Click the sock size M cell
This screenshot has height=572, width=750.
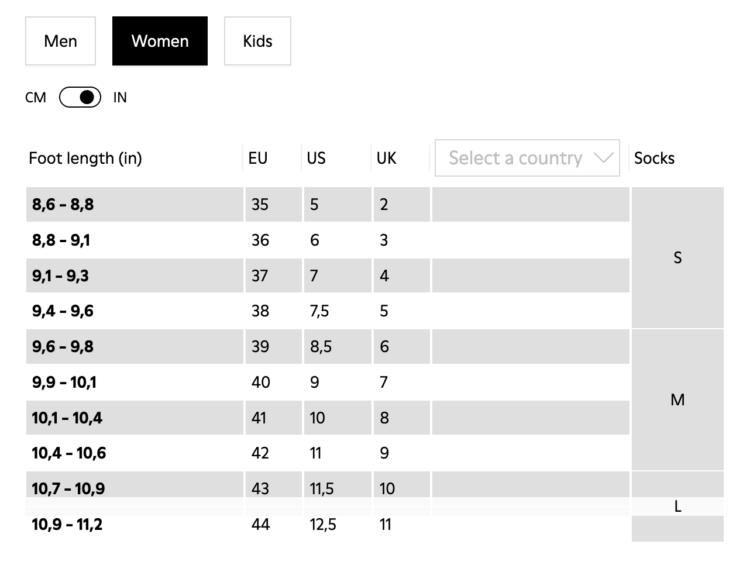point(677,400)
